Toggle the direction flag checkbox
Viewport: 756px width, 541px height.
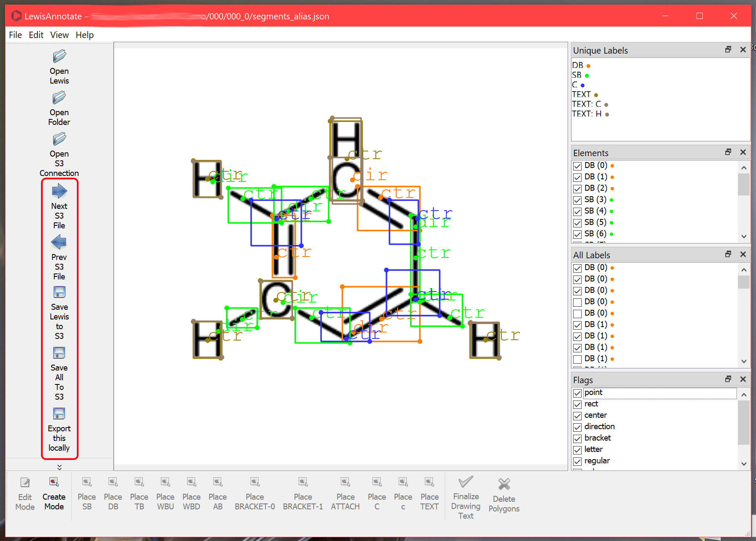(577, 427)
